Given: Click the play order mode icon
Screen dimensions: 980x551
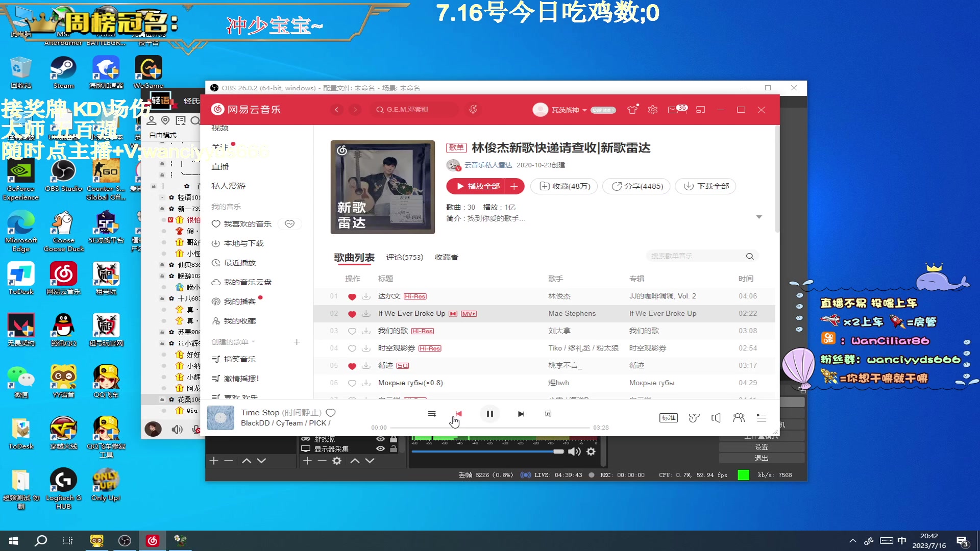Looking at the screenshot, I should point(432,414).
